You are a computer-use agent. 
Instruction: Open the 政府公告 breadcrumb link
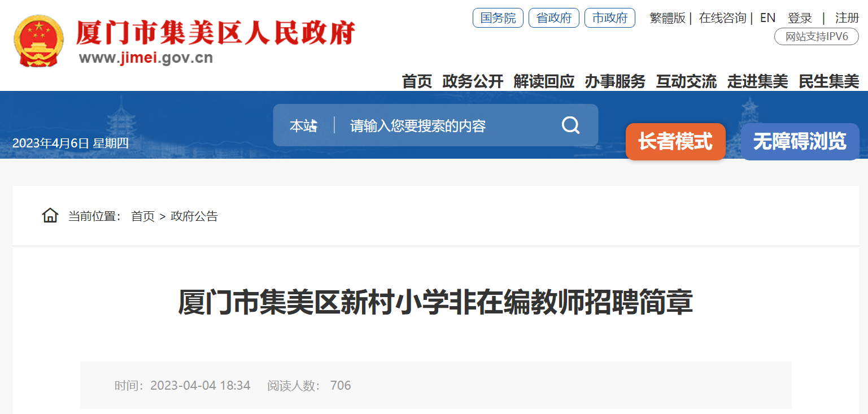tap(194, 216)
